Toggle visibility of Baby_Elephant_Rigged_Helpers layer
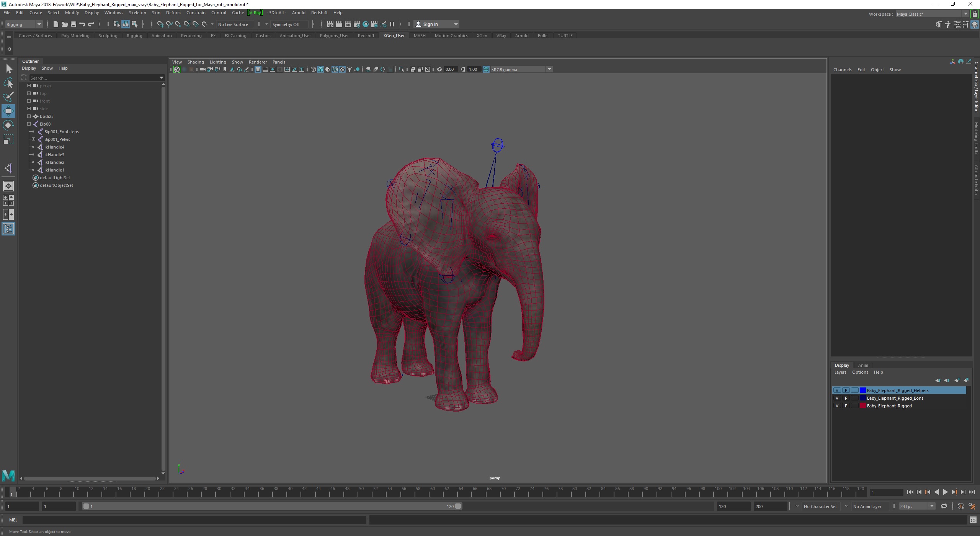 [x=837, y=391]
